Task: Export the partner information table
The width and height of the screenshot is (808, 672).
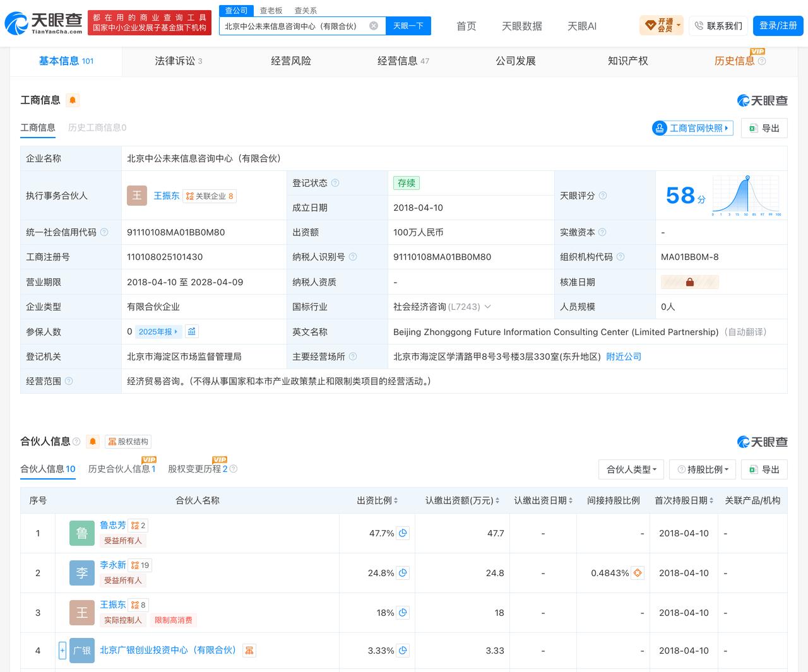Action: click(x=764, y=469)
